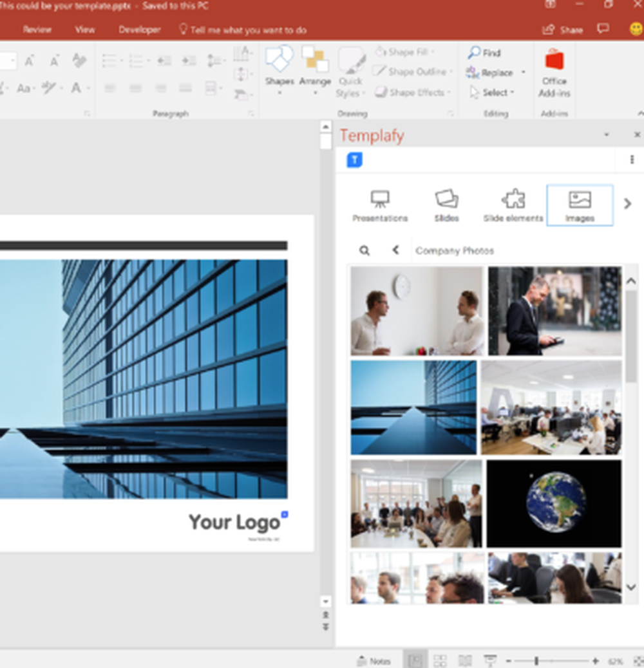This screenshot has height=668, width=644.
Task: Open the add columns dropdown
Action: pyautogui.click(x=213, y=88)
